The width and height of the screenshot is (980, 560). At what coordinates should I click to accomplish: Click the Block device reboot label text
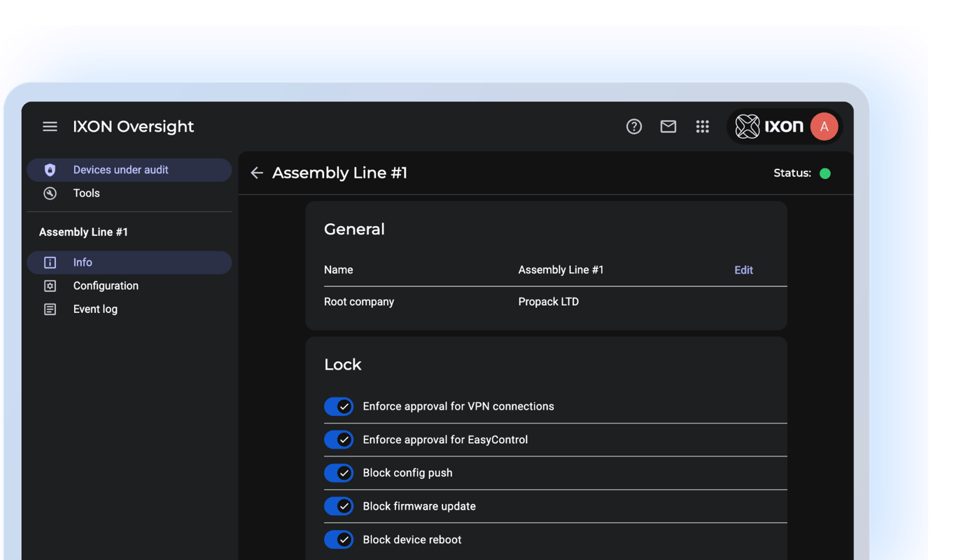tap(412, 540)
